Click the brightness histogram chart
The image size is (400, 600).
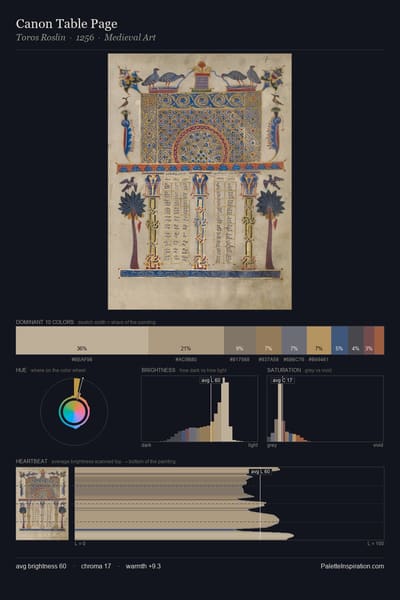point(199,409)
